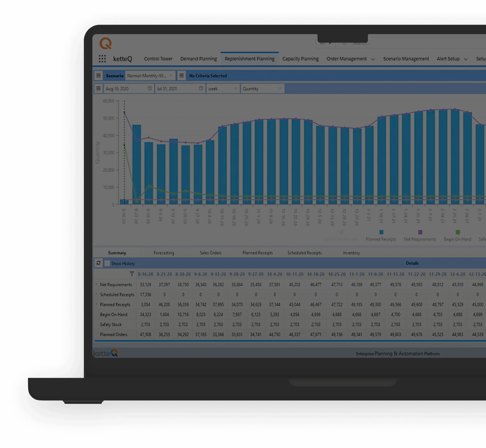Screen dimensions: 486x448
Task: Click the Begin On Hand green color swatch
Action: pyautogui.click(x=458, y=232)
